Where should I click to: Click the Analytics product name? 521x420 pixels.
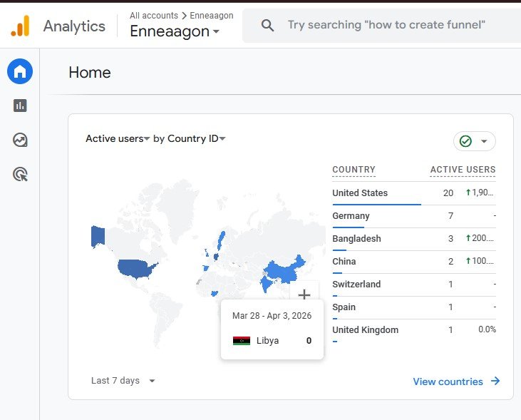point(74,26)
